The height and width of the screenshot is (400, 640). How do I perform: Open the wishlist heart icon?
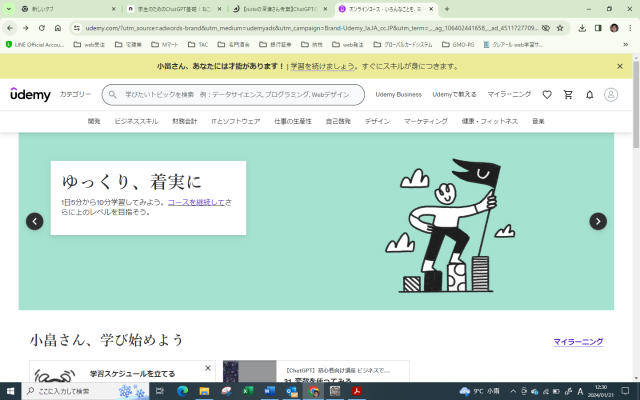(547, 95)
